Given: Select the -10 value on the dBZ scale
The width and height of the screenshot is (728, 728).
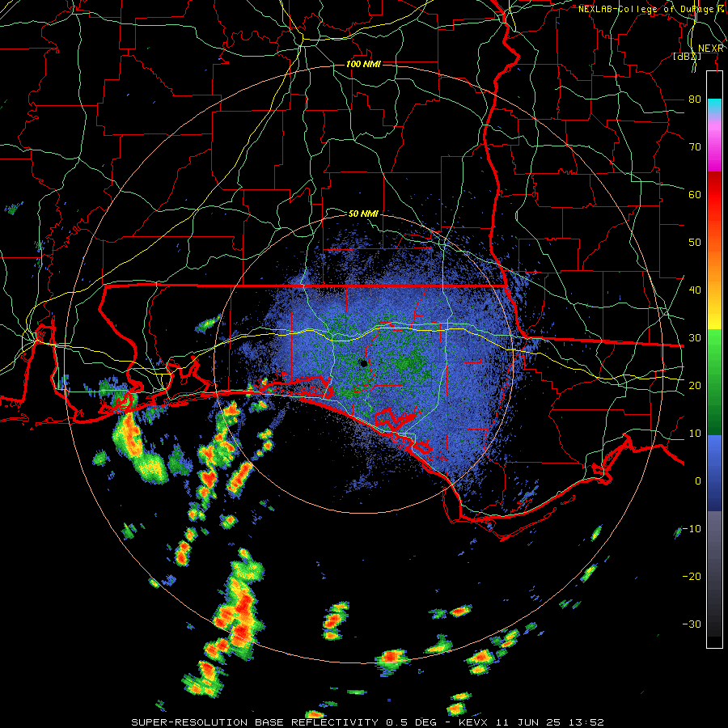Looking at the screenshot, I should [x=692, y=528].
